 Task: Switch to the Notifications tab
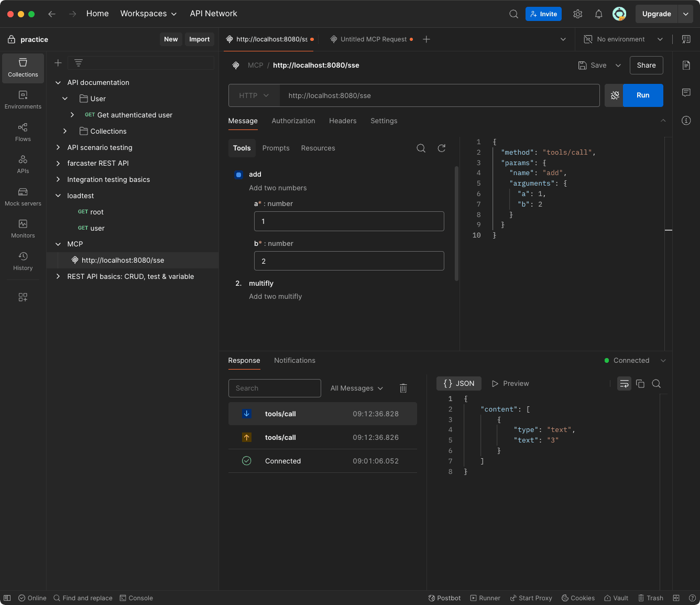tap(295, 361)
